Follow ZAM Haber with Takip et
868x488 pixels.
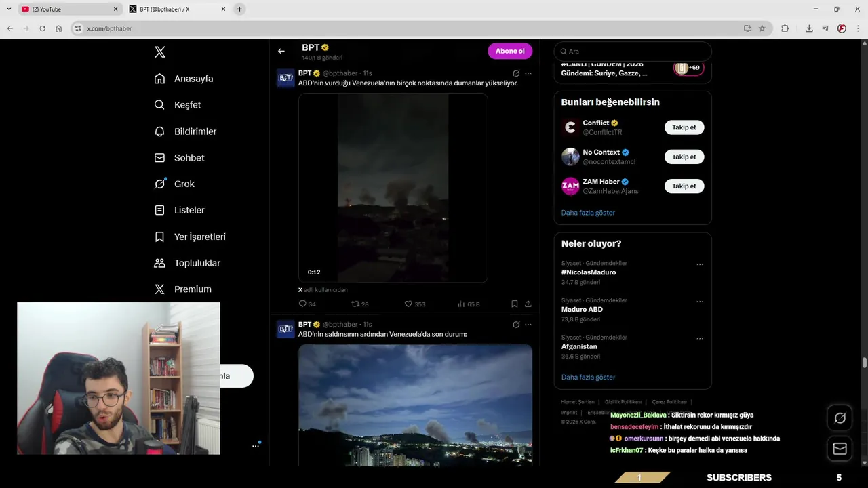[x=684, y=186]
